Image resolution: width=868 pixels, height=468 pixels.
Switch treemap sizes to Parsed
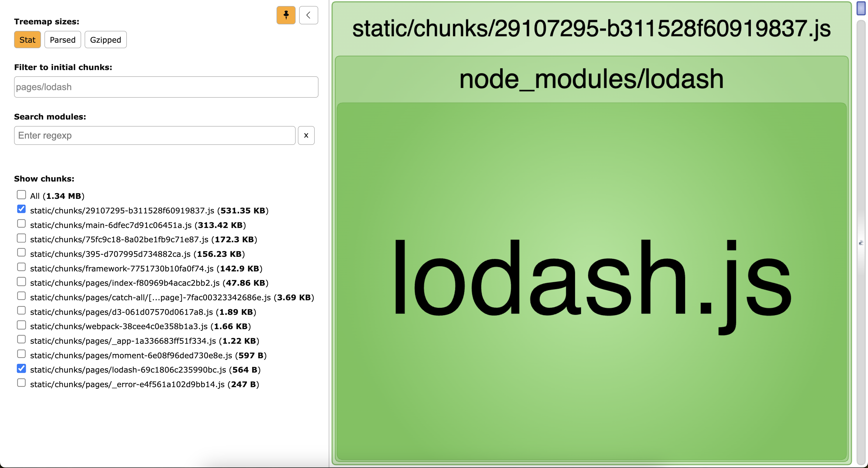pos(63,40)
